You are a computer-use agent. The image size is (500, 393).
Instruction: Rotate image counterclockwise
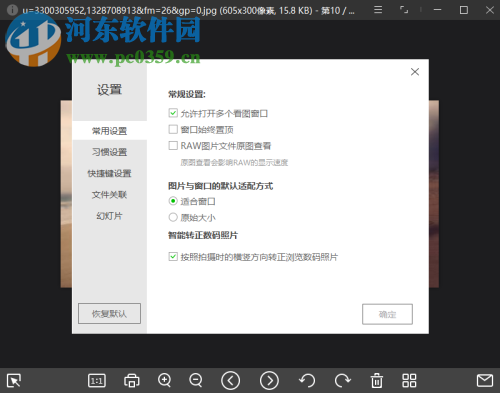coord(307,380)
